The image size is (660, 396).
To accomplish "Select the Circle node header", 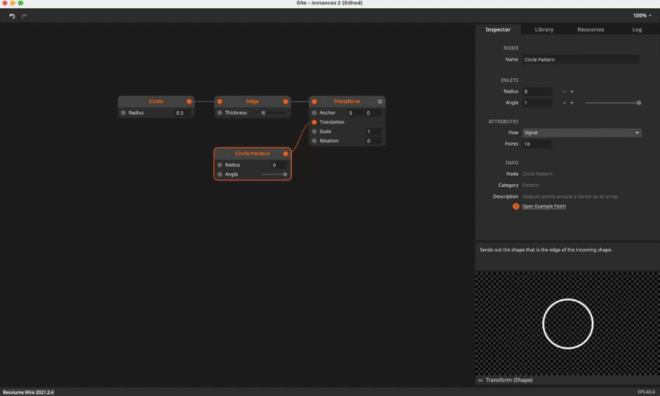I will [x=156, y=101].
